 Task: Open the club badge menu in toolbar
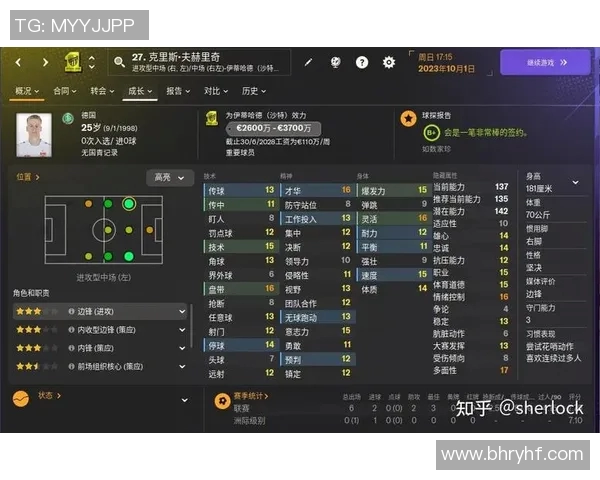point(73,62)
